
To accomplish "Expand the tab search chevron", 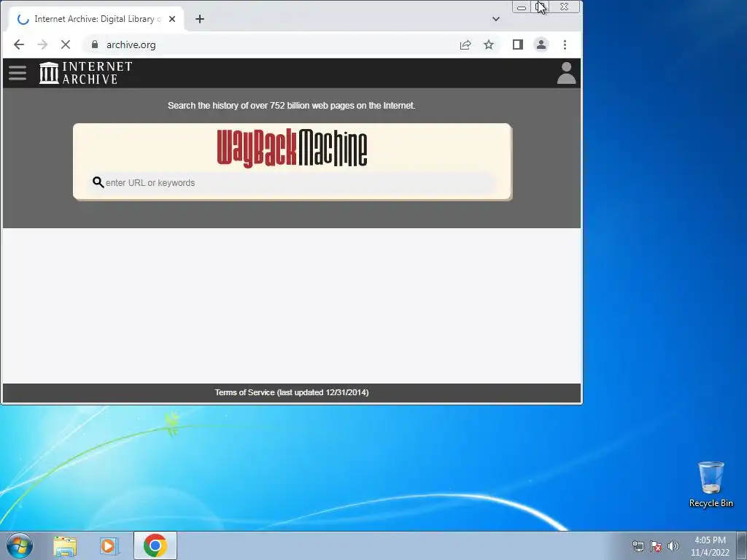I will click(496, 19).
